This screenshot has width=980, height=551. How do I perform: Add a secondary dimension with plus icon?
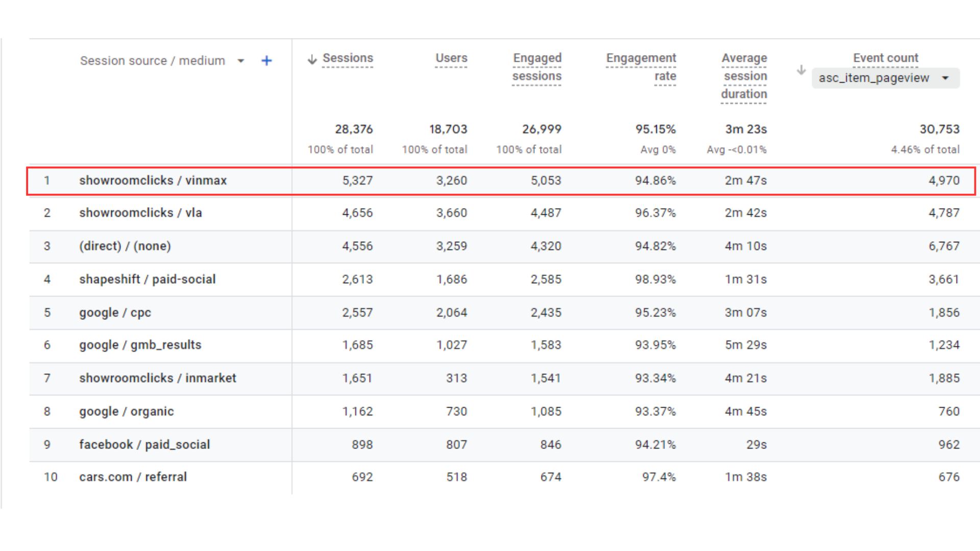pos(266,61)
